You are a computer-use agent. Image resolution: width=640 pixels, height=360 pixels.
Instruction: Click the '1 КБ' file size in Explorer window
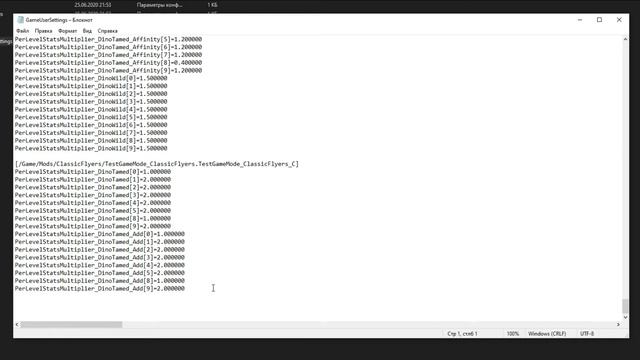(212, 5)
